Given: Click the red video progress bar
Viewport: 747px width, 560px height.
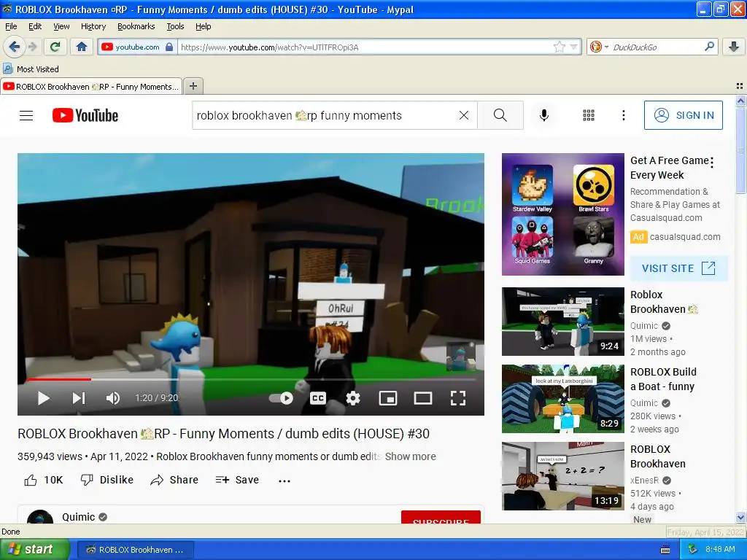Looking at the screenshot, I should pyautogui.click(x=58, y=379).
